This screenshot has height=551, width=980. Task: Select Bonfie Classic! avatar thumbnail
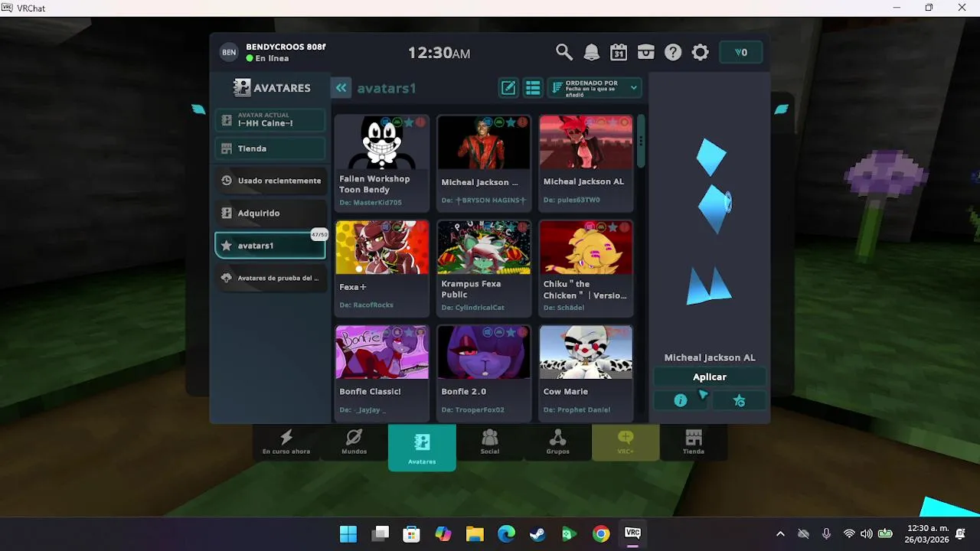pyautogui.click(x=381, y=352)
